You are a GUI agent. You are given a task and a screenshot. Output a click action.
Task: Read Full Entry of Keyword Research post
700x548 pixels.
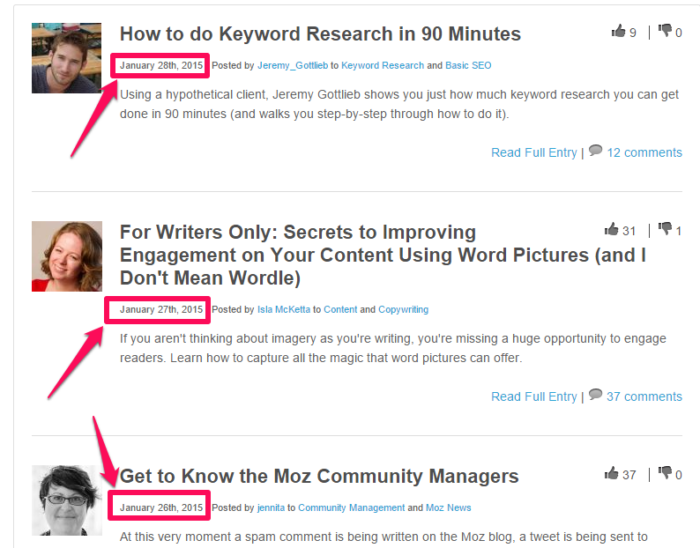pyautogui.click(x=534, y=153)
